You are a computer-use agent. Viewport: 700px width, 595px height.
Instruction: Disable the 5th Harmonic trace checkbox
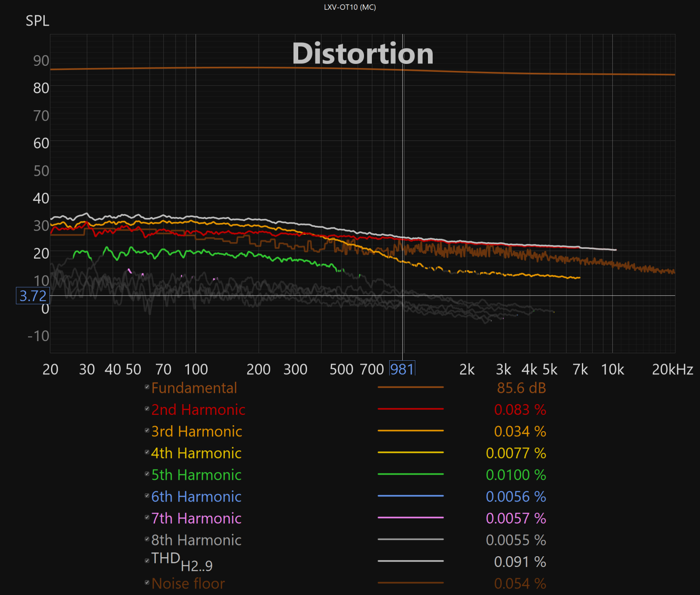coord(147,474)
